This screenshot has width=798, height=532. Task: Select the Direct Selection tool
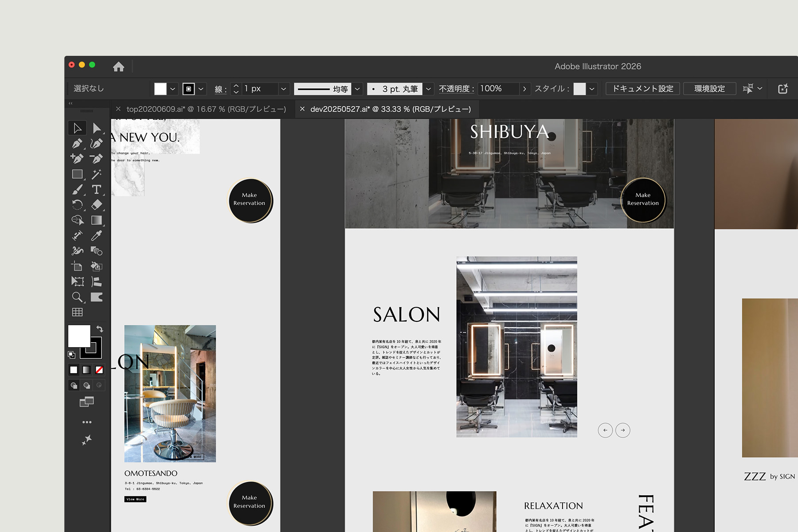pyautogui.click(x=96, y=128)
